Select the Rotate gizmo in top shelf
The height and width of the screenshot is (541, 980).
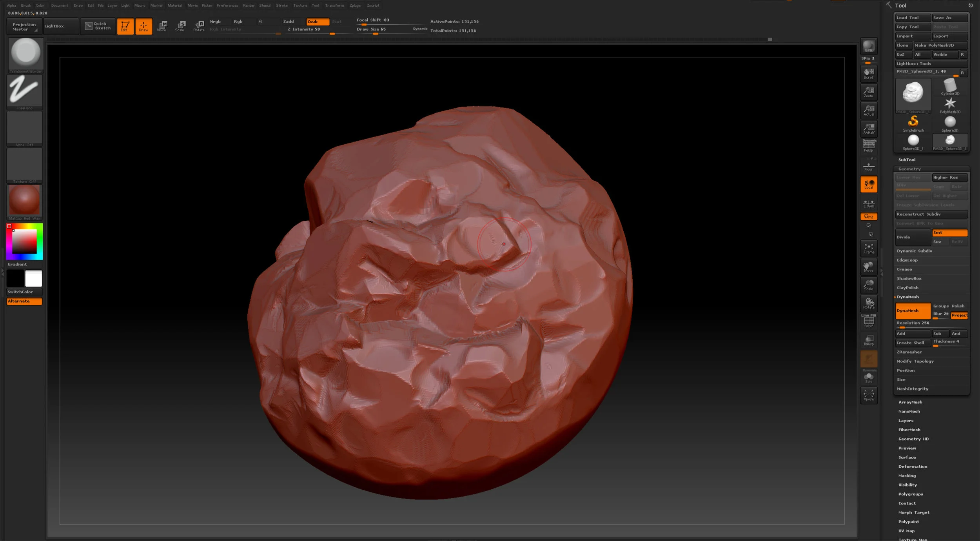tap(199, 26)
